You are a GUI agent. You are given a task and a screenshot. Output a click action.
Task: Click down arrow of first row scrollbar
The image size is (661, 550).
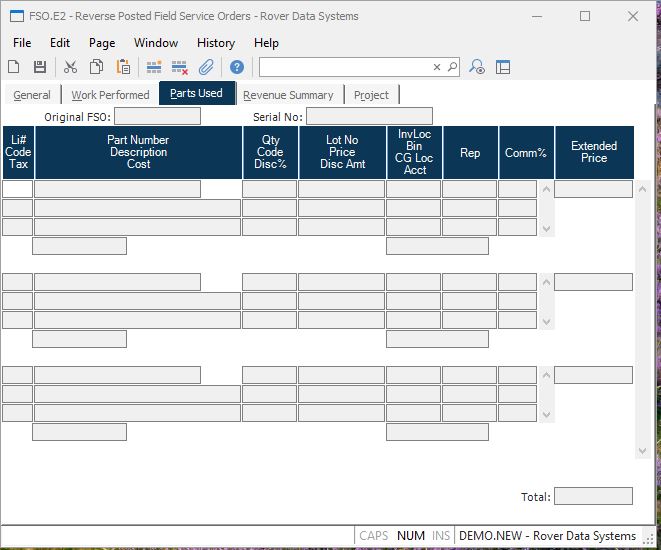click(x=546, y=229)
